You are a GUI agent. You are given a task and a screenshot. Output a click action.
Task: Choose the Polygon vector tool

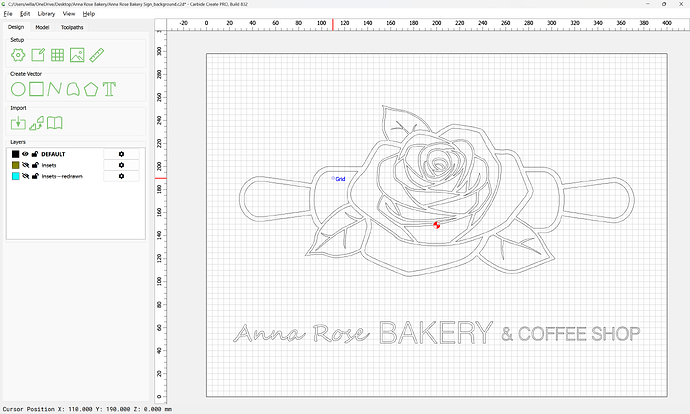tap(91, 88)
